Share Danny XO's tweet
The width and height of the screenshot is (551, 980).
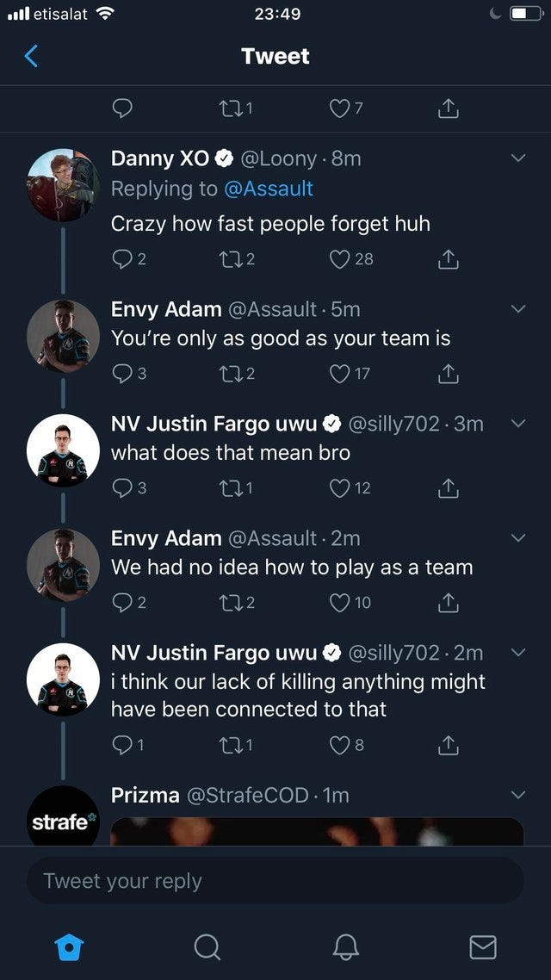point(446,258)
